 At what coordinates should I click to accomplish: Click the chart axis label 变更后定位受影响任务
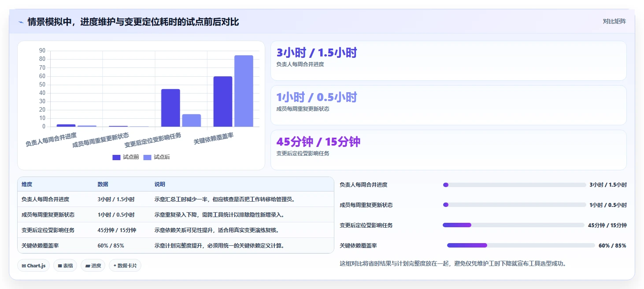pos(153,140)
